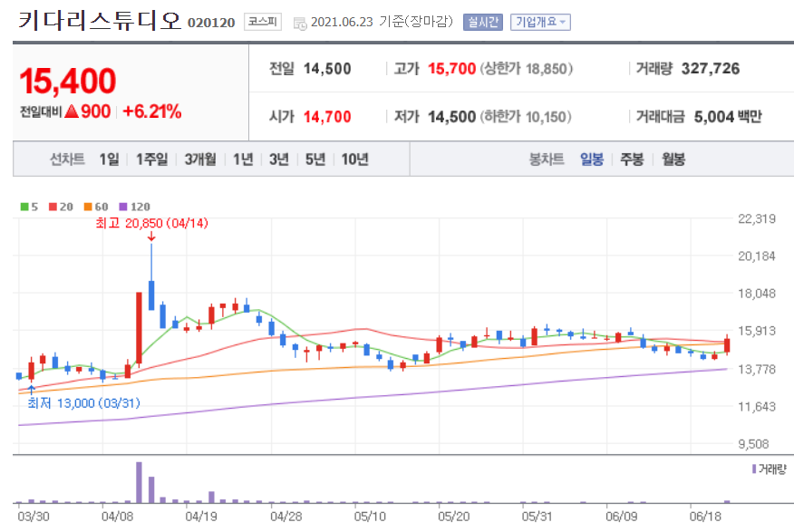Click the 전일 value 14,500
This screenshot has width=794, height=532.
pyautogui.click(x=327, y=69)
